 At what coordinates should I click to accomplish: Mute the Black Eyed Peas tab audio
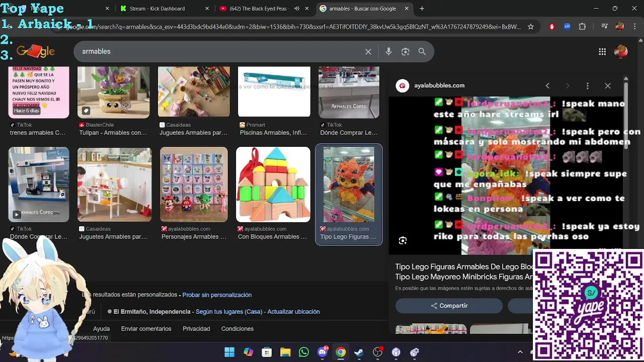click(296, 9)
